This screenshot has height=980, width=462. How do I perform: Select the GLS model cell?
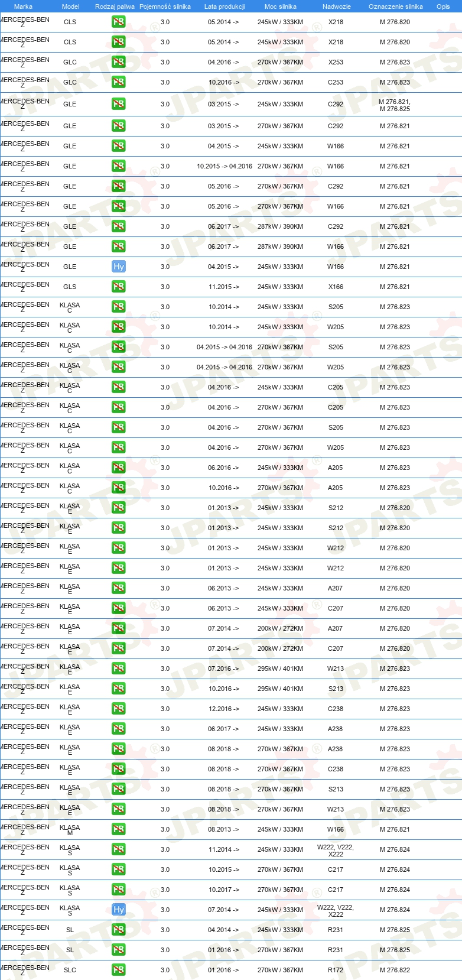[x=70, y=287]
